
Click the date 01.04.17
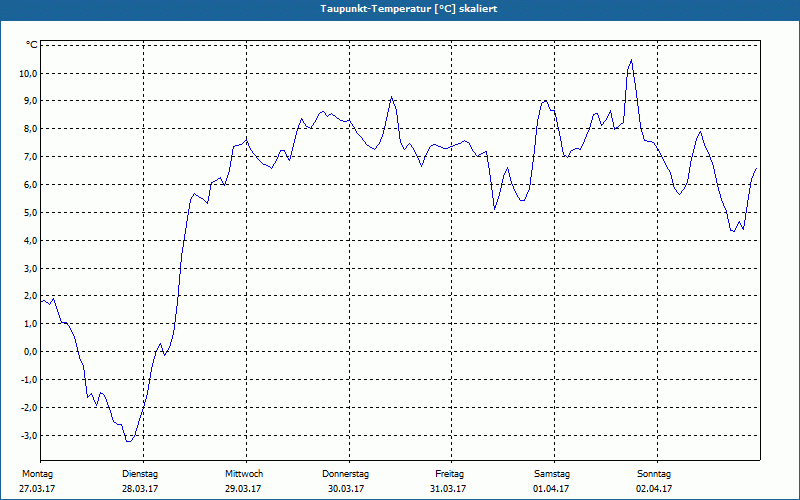tap(551, 489)
